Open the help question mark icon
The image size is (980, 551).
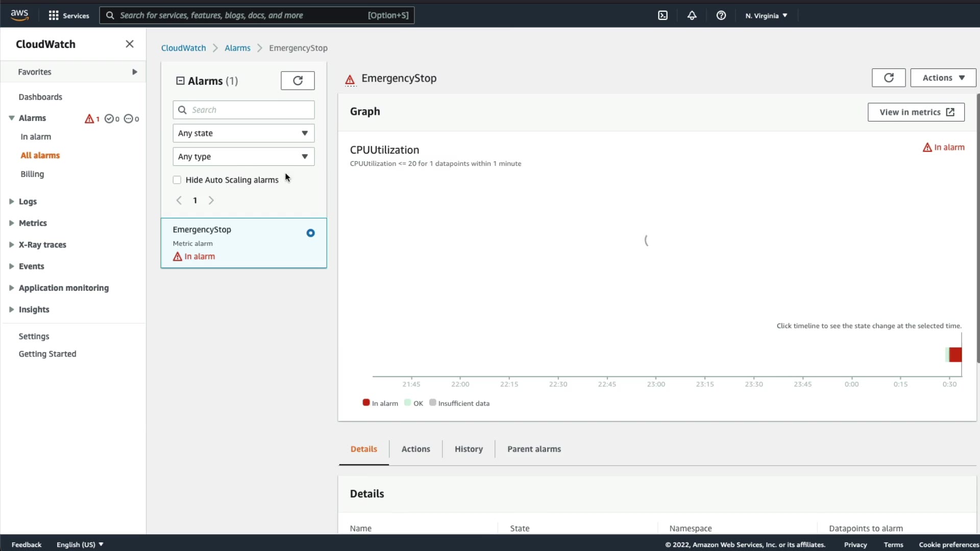[721, 15]
